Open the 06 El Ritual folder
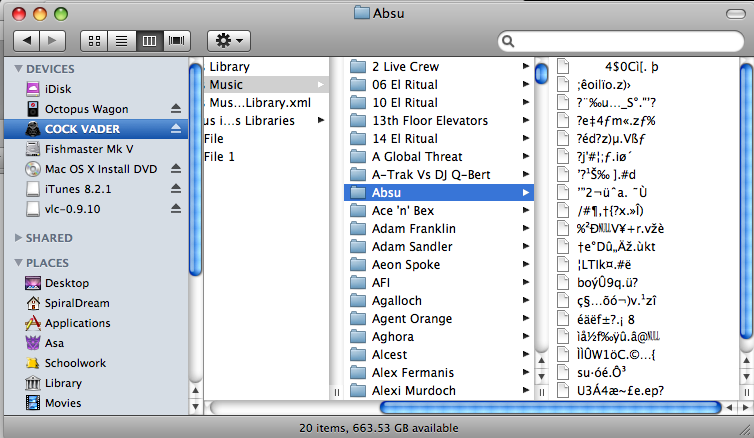The image size is (754, 438). pos(439,85)
